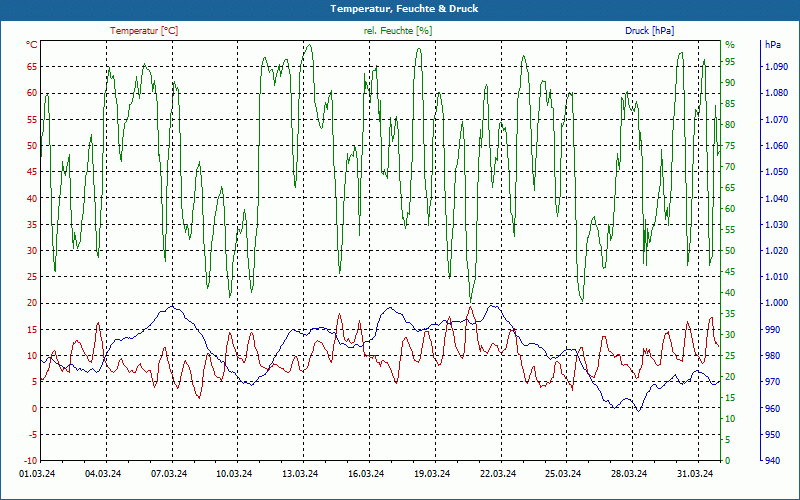Click the date label '13.03.24'
Image resolution: width=800 pixels, height=500 pixels.
(300, 474)
